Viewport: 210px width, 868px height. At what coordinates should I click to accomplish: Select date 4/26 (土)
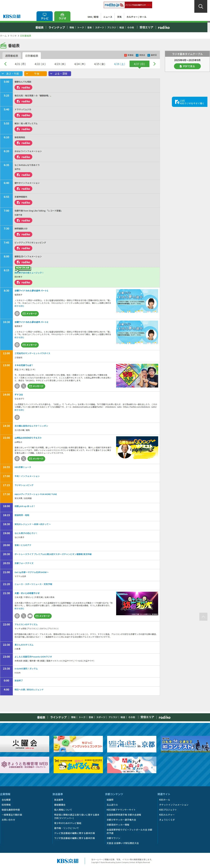tap(119, 64)
